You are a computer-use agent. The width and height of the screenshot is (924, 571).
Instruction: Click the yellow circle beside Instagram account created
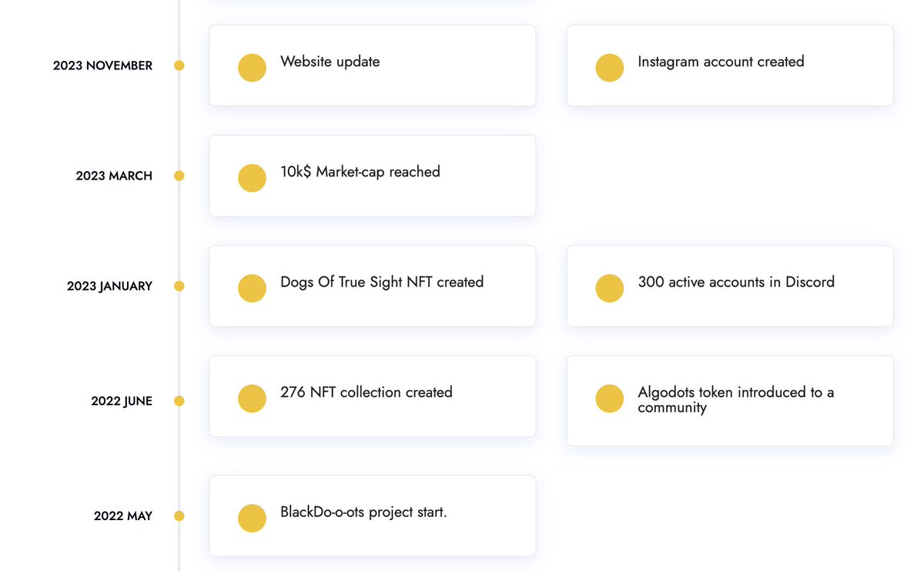click(609, 68)
